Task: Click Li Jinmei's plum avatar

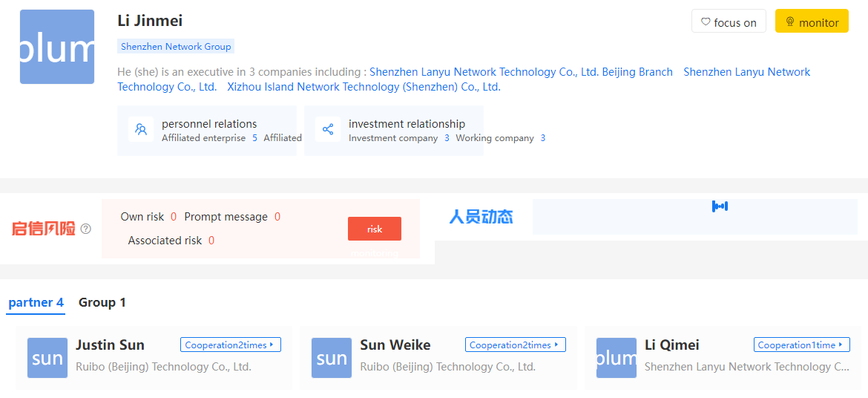Action: pos(57,47)
